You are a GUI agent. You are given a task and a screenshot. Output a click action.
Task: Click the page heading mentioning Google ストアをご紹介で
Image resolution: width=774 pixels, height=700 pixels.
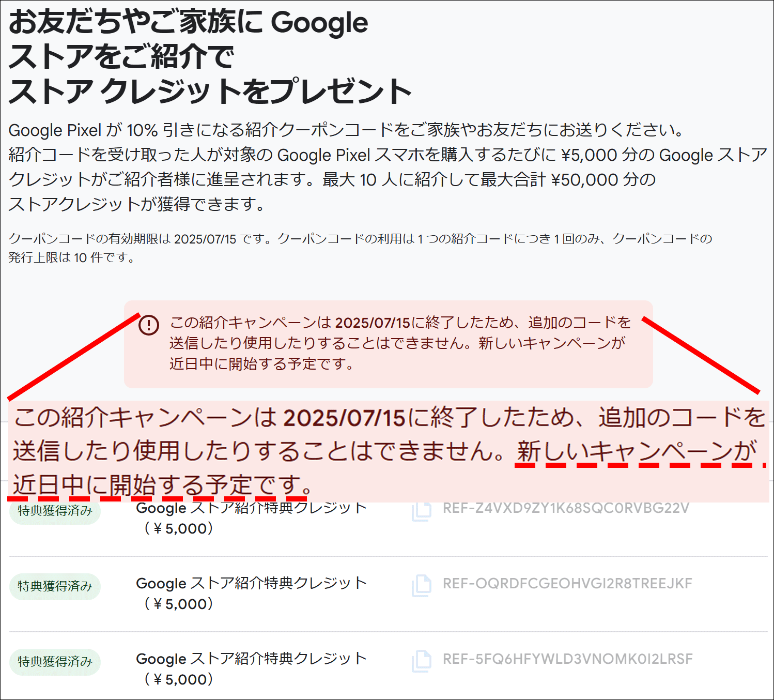click(210, 57)
